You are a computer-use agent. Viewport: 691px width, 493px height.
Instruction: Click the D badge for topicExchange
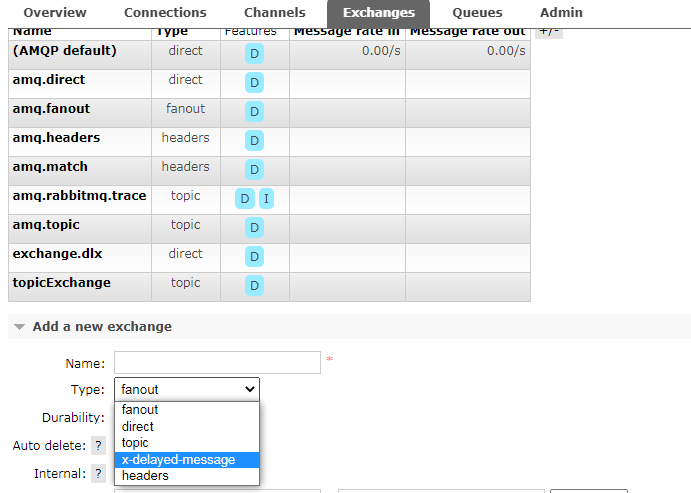click(x=254, y=286)
